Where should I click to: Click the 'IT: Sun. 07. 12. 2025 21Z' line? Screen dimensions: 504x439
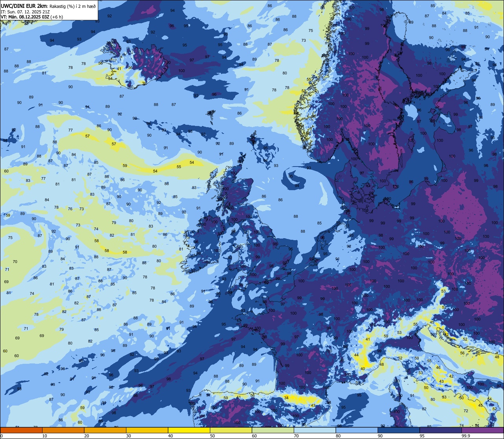(x=25, y=11)
